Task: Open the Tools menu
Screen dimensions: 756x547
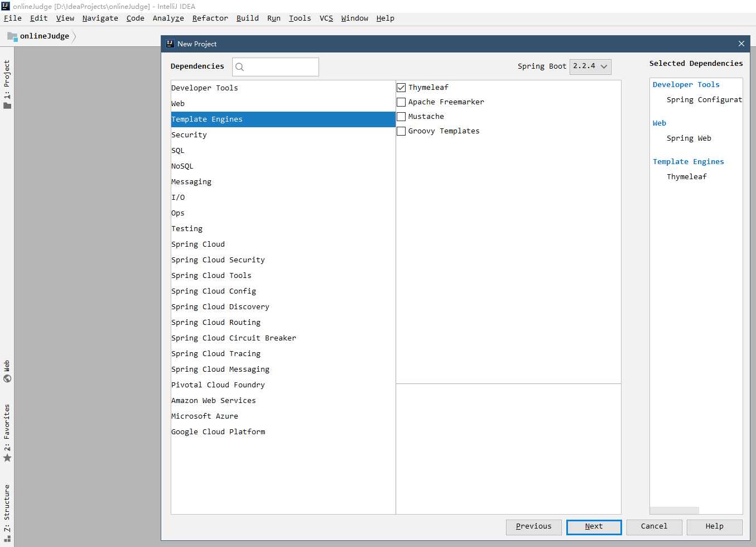Action: click(300, 18)
